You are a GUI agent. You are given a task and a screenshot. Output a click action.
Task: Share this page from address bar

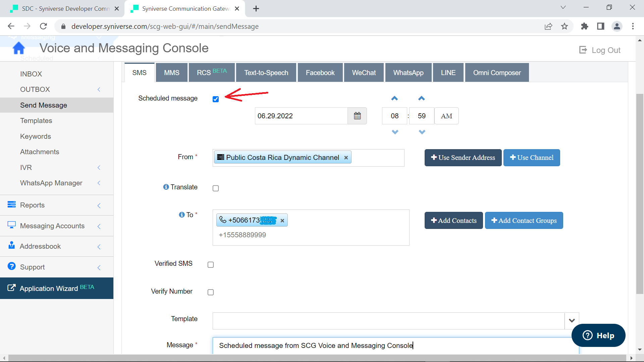[x=548, y=26]
